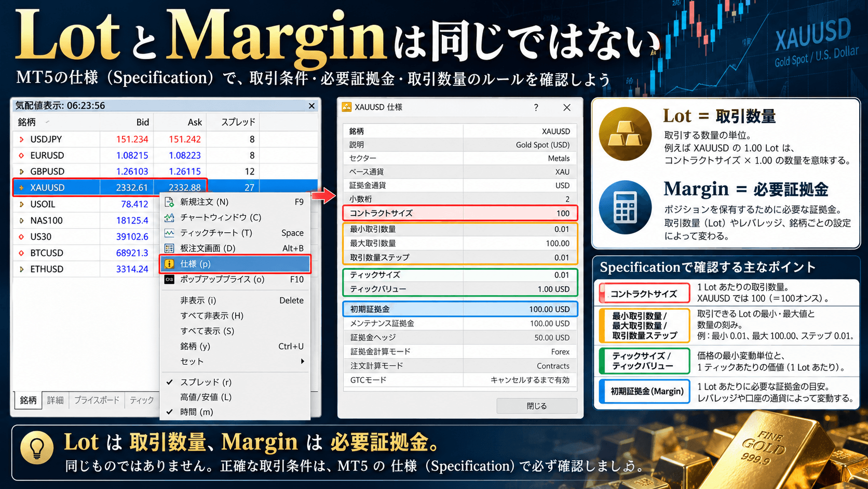Click the 板注文画面 grid icon

(x=169, y=248)
